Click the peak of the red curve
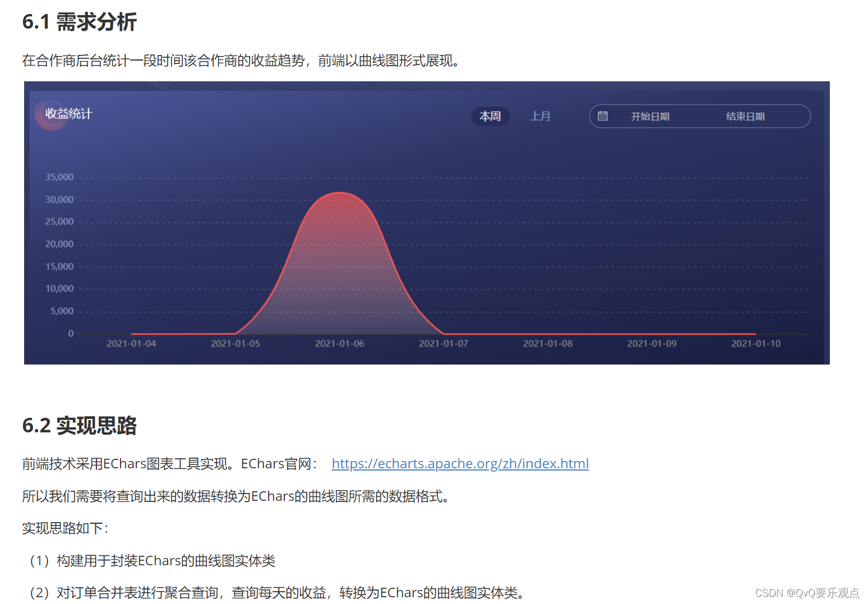Image resolution: width=868 pixels, height=604 pixels. pos(340,193)
